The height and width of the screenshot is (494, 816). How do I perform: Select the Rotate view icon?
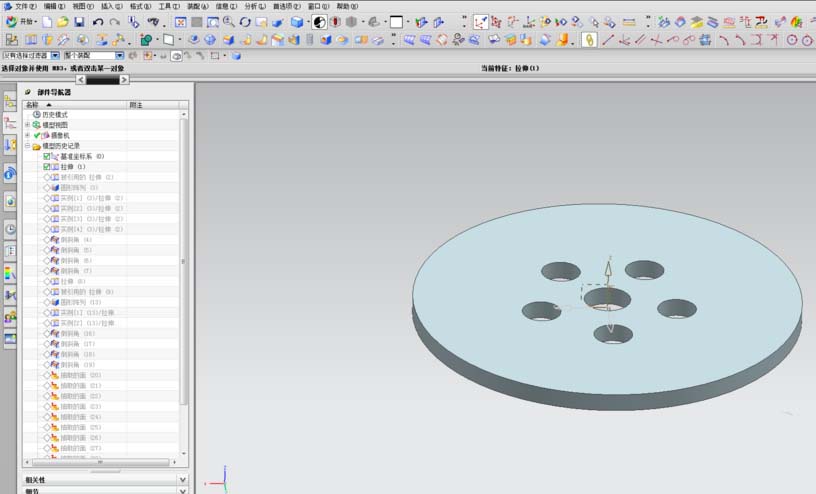[x=245, y=21]
